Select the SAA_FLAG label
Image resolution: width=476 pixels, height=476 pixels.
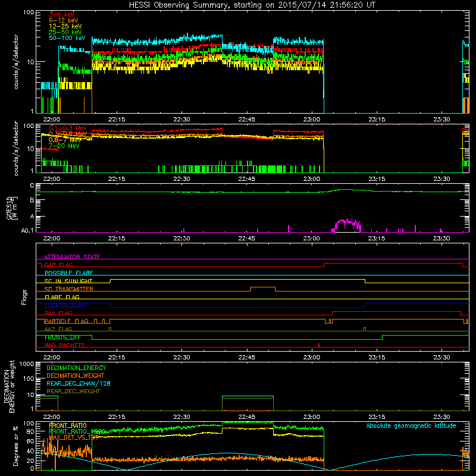[x=58, y=314]
